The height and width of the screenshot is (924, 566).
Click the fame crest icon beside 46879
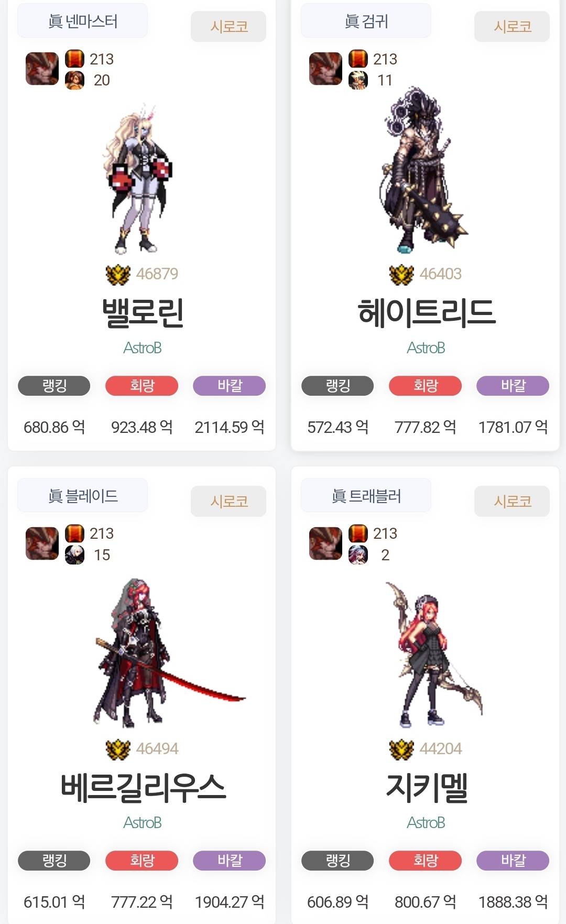[x=118, y=274]
